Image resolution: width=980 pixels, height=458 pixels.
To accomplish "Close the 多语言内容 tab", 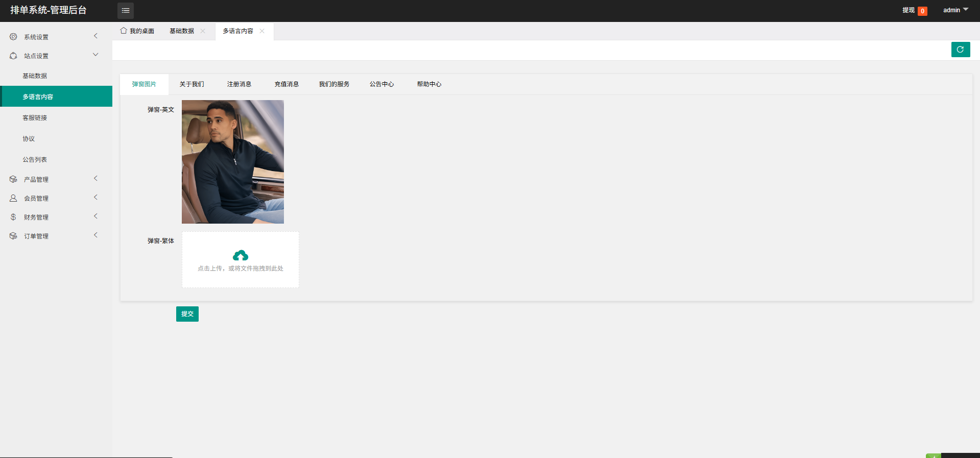I will point(262,31).
